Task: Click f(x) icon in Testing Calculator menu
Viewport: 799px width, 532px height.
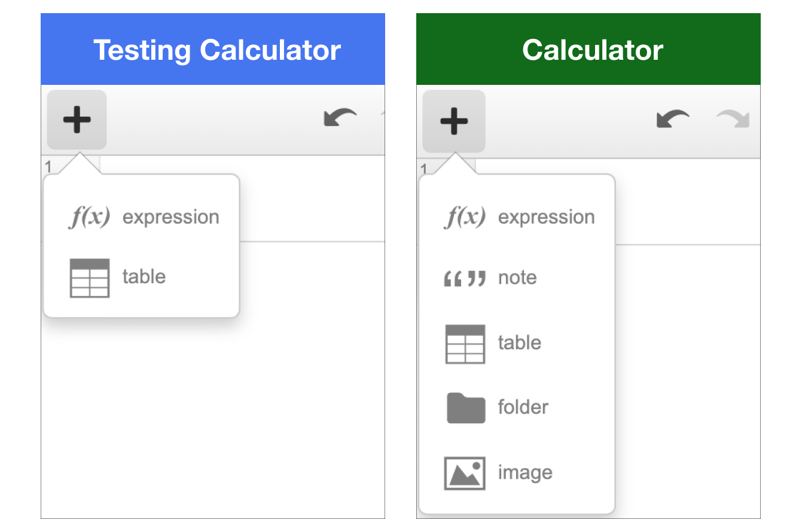Action: tap(89, 217)
